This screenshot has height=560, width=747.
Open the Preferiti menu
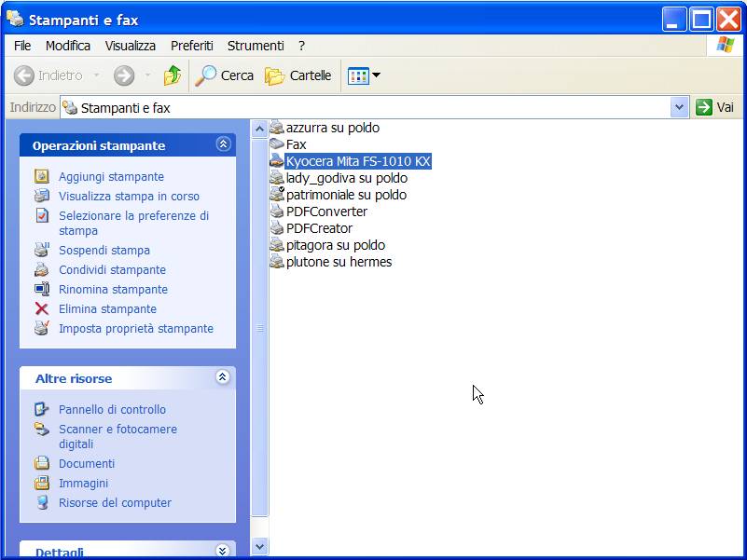tap(192, 46)
